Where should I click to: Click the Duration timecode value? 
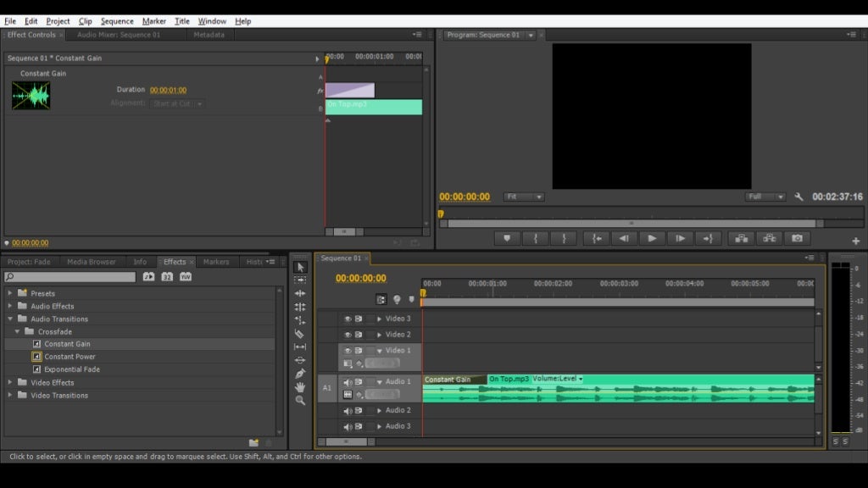(168, 90)
